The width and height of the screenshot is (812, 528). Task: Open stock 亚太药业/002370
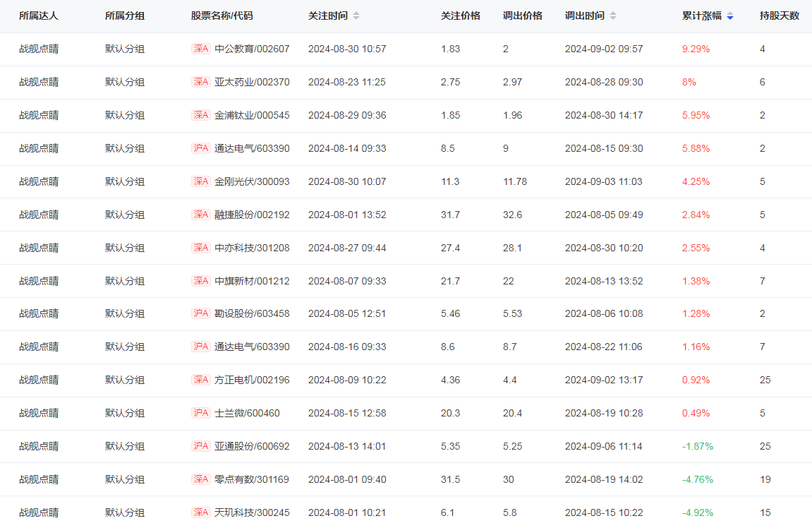252,82
